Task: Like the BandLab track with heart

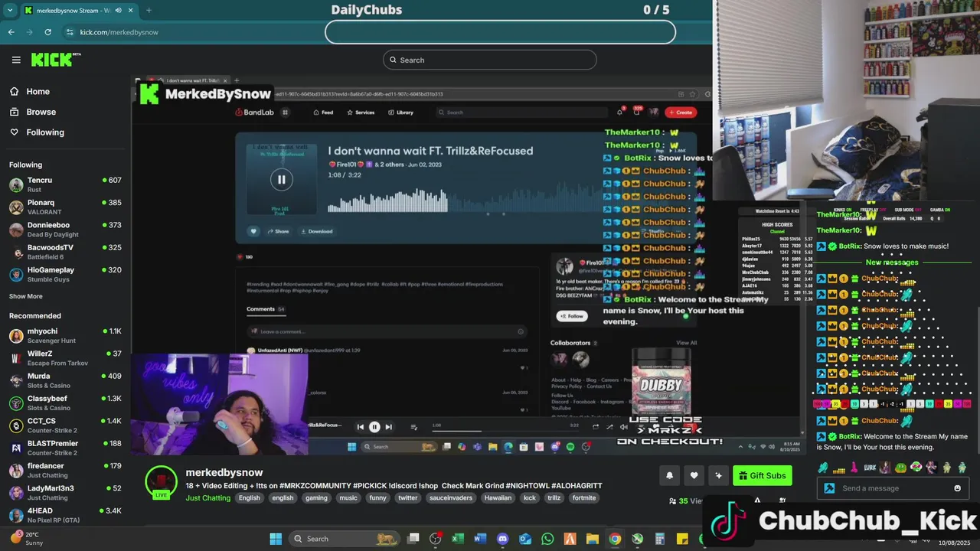Action: coord(253,231)
